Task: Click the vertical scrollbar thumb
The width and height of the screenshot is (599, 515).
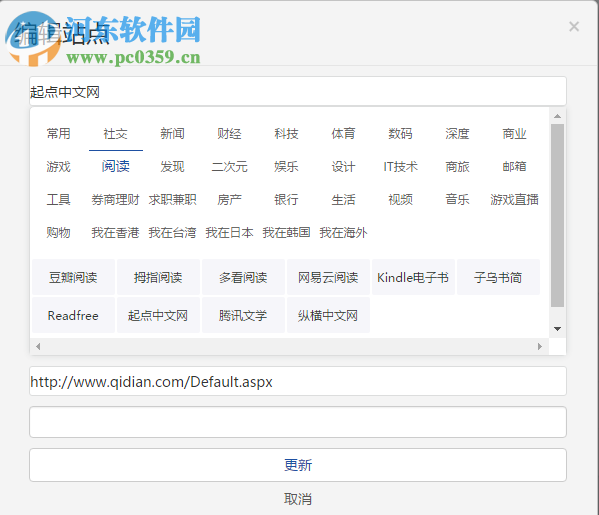Action: [557, 215]
